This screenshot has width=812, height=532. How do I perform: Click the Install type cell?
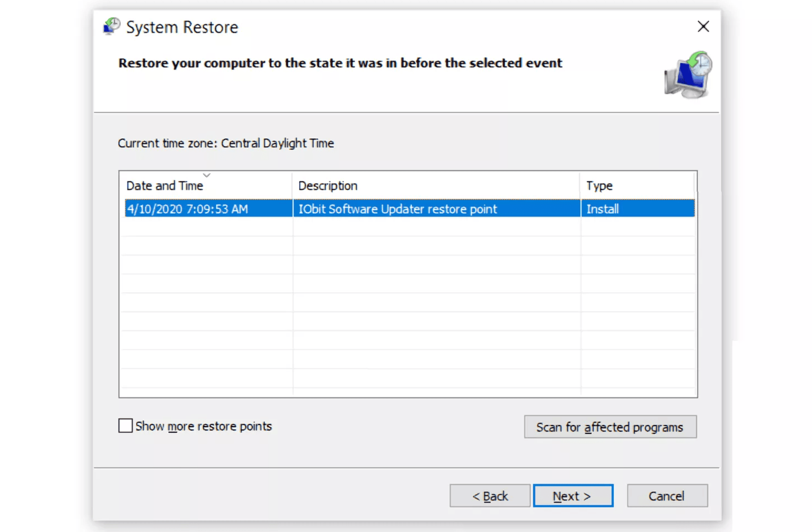pyautogui.click(x=602, y=209)
